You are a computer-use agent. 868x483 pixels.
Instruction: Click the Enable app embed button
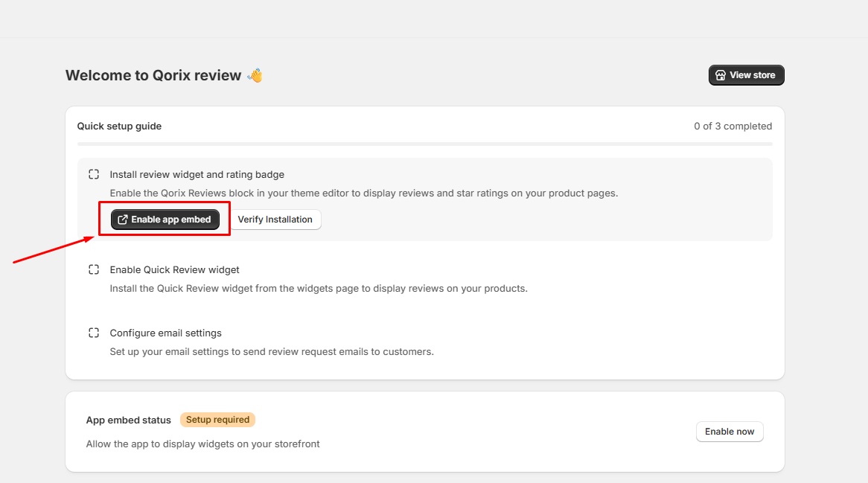pos(165,220)
